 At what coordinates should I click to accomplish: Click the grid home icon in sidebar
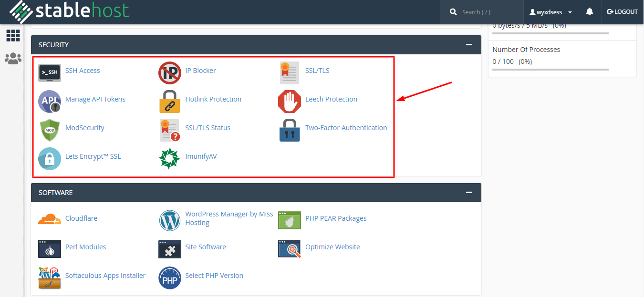(x=13, y=35)
